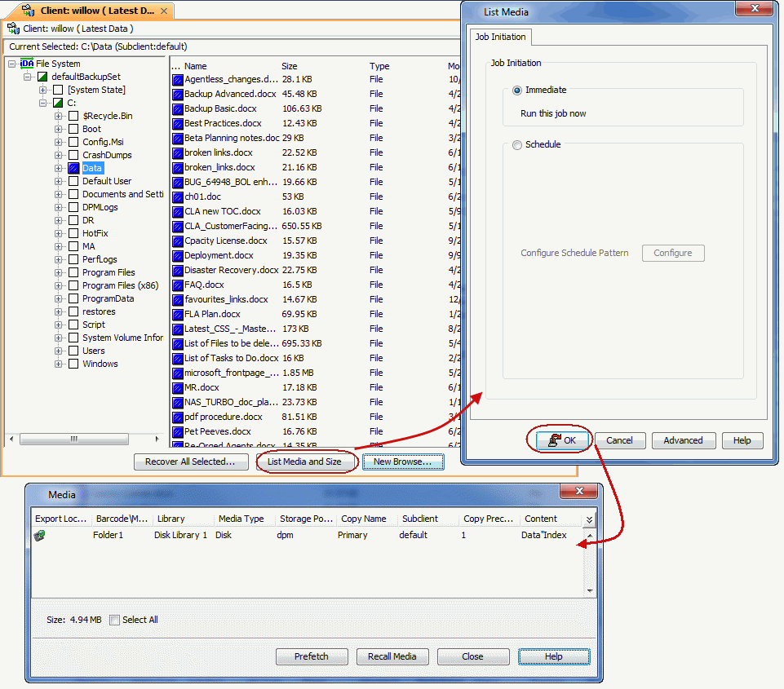Screen dimensions: 784x689
Task: Click the file icon next to FAQ.docx
Action: click(177, 285)
